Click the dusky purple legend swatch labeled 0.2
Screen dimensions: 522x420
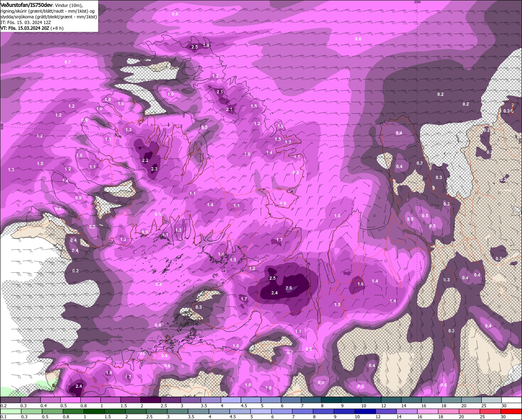(x=10, y=400)
